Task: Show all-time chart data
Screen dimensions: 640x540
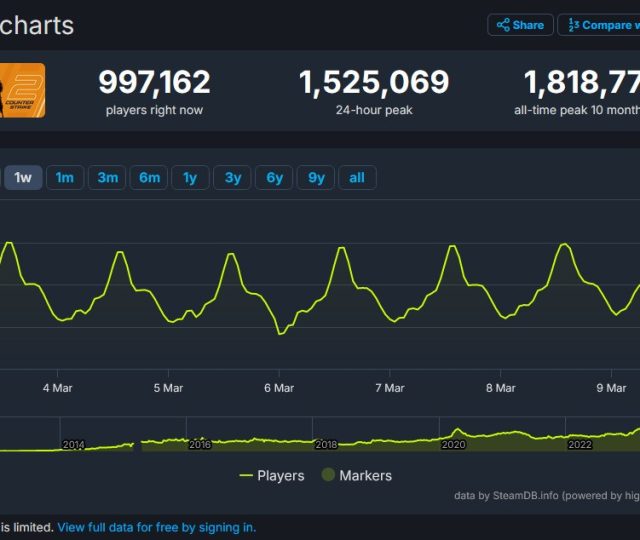Action: [x=357, y=178]
